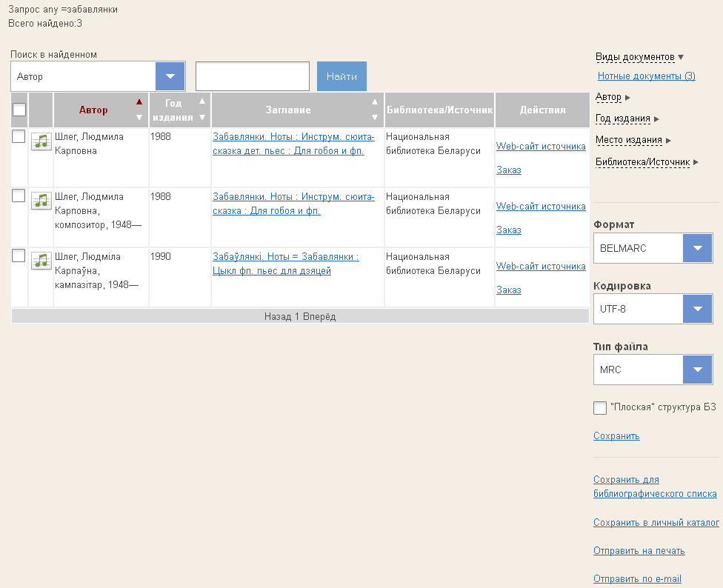Open the Нотные документы (3) link

click(x=646, y=76)
